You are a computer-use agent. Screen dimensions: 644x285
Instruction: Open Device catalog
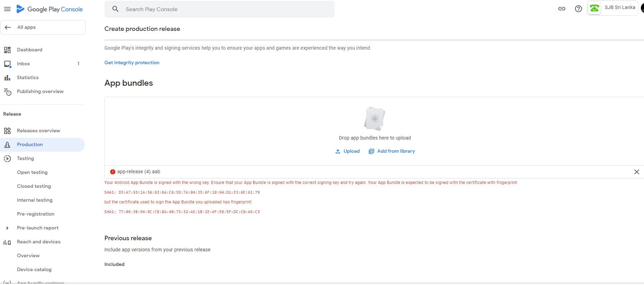34,270
